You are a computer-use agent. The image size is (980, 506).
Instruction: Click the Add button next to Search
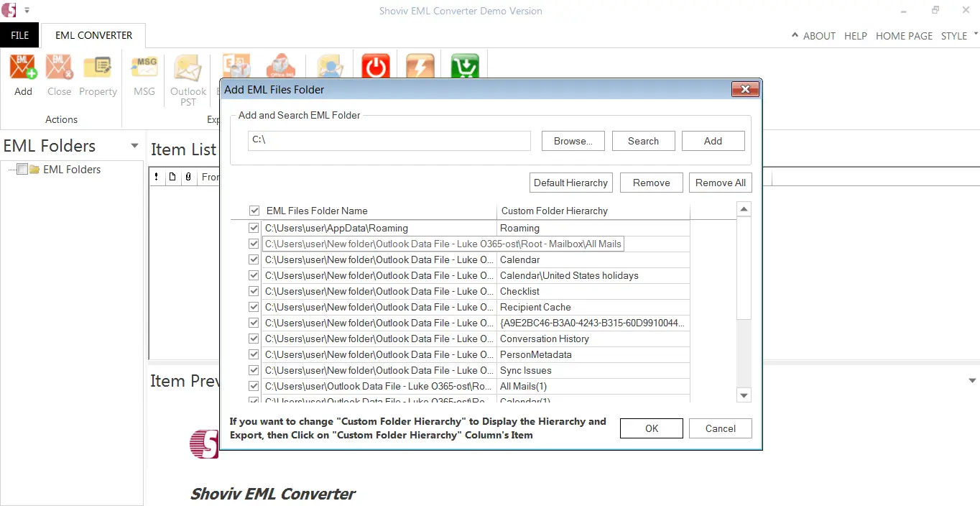(x=713, y=141)
